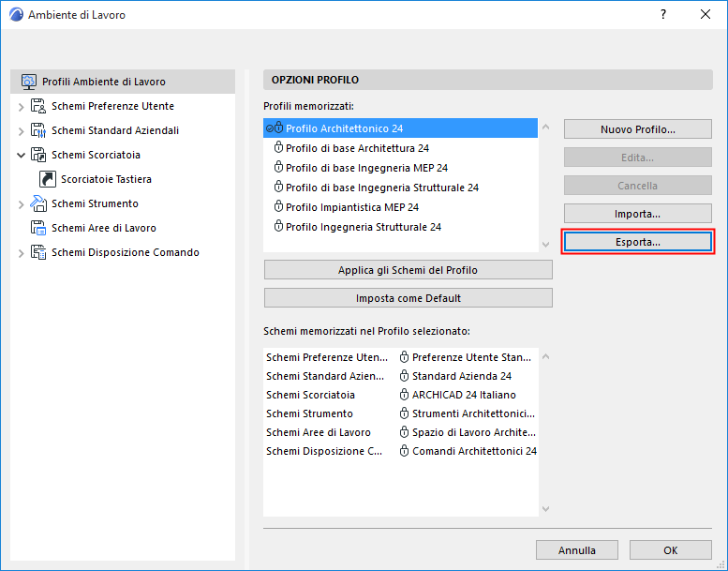
Task: Click the Schemi Disposizione Comando icon
Action: [38, 252]
